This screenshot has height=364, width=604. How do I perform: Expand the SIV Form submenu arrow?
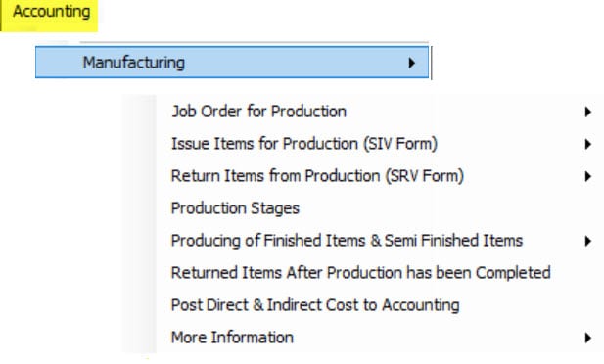pyautogui.click(x=587, y=144)
